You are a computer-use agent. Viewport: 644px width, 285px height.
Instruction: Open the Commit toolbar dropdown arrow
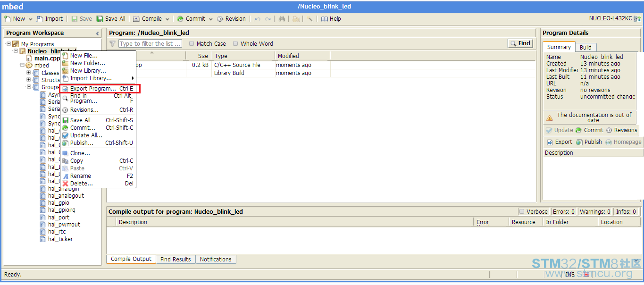click(210, 19)
